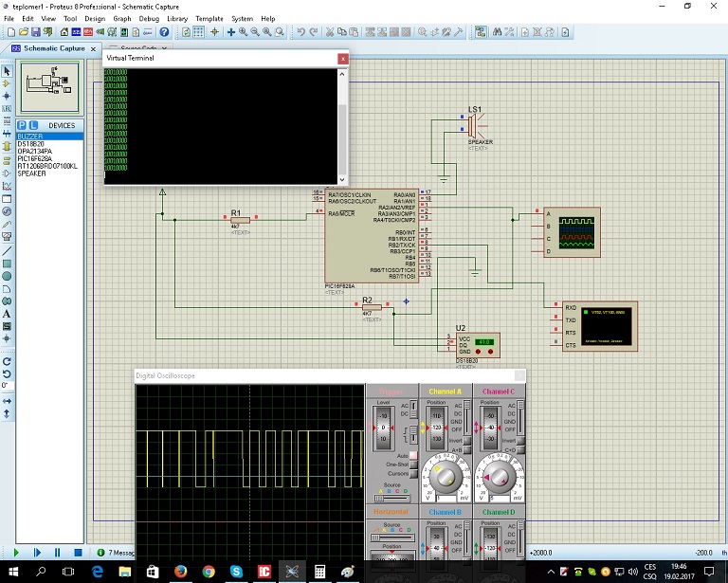Select the arrow Selection Mode tool
The image size is (728, 583).
7,71
